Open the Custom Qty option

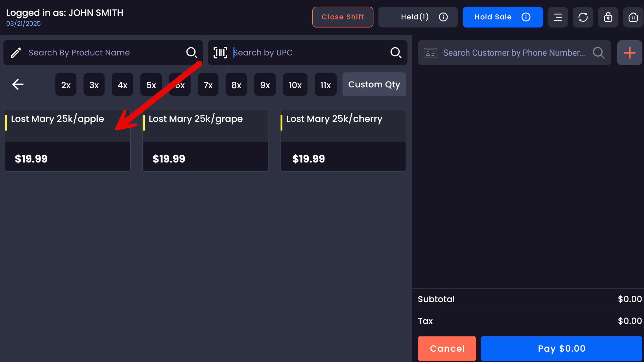[374, 84]
